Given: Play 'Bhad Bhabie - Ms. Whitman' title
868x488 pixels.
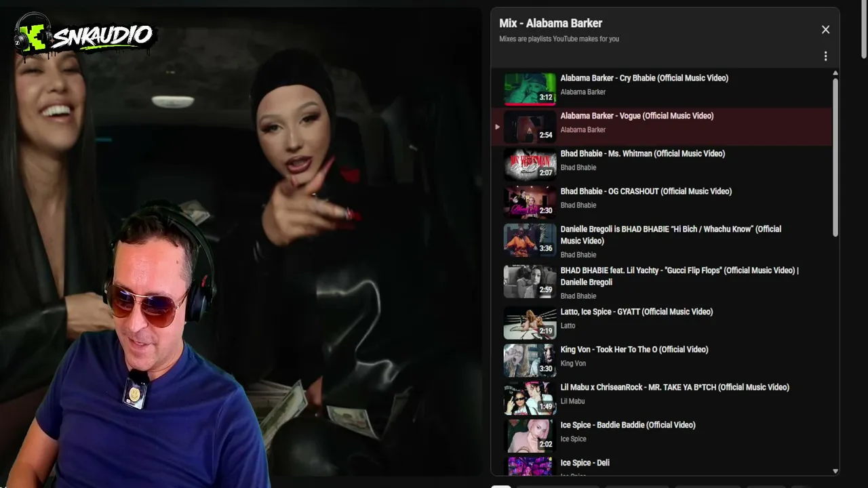Looking at the screenshot, I should point(642,154).
